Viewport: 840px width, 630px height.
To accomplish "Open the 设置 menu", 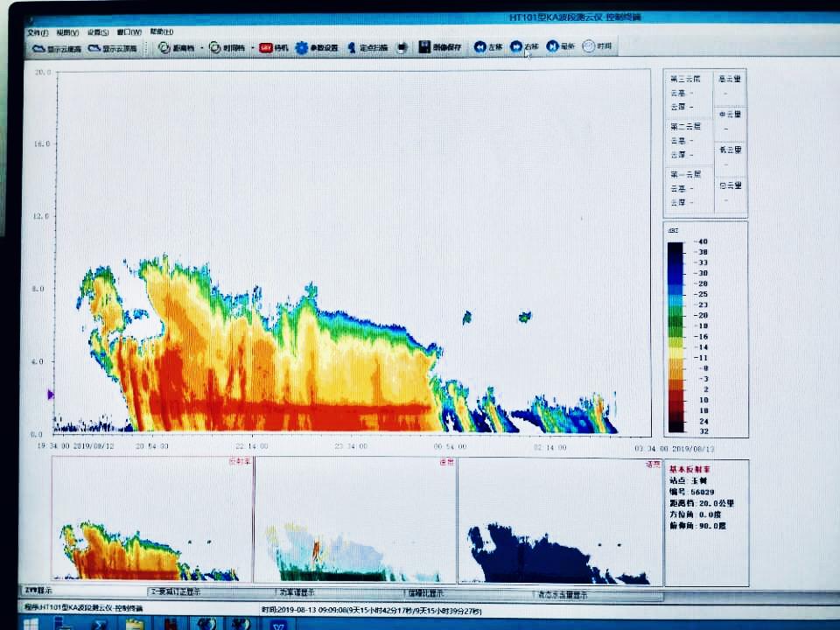I will click(x=97, y=32).
